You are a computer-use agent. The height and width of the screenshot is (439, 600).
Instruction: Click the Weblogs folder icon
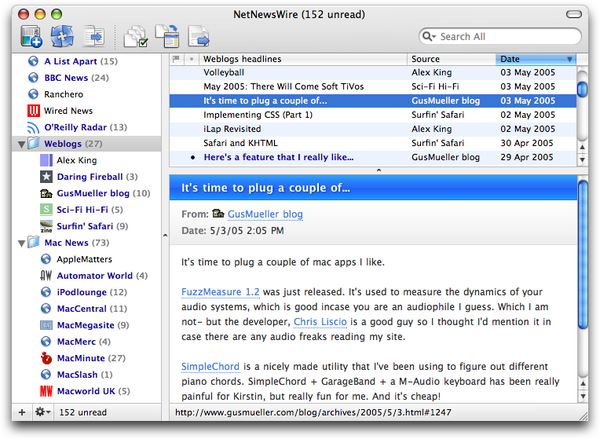click(x=34, y=143)
